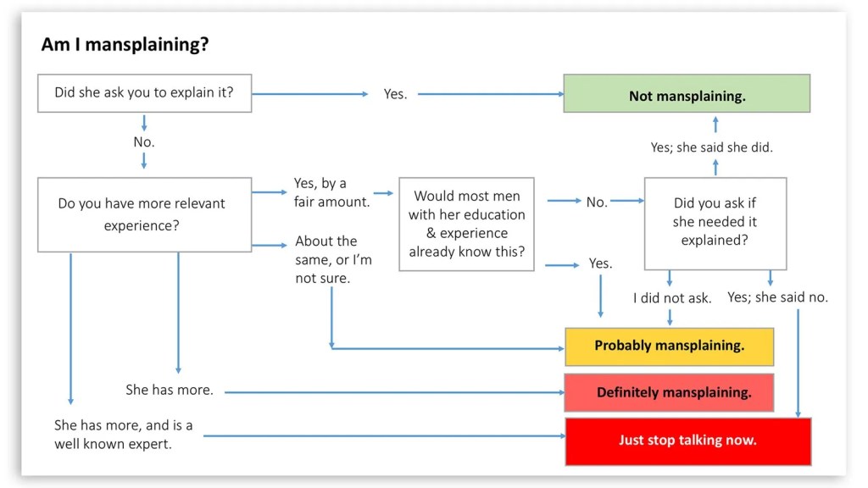Click "No." right of the education question
Viewport: 868px width, 488px height.
pyautogui.click(x=597, y=202)
